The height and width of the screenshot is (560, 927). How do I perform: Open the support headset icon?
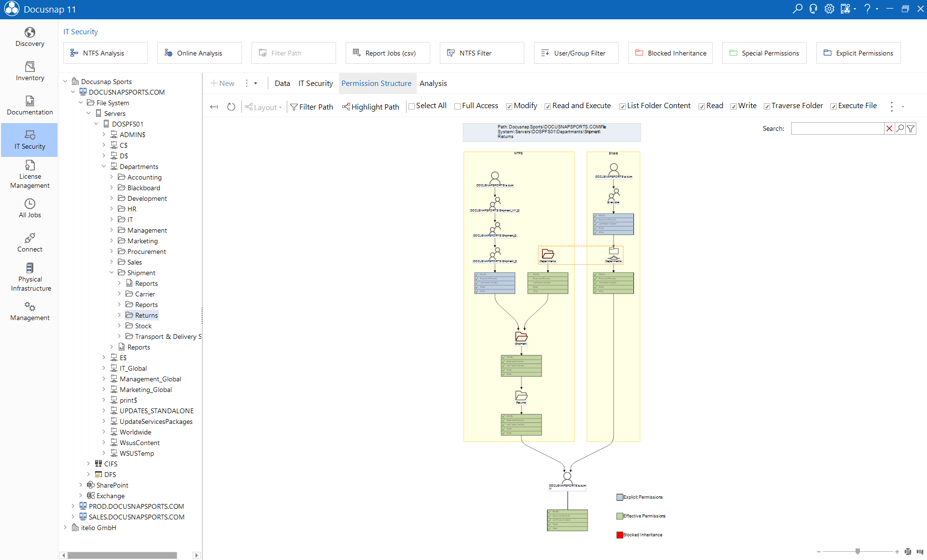(813, 9)
